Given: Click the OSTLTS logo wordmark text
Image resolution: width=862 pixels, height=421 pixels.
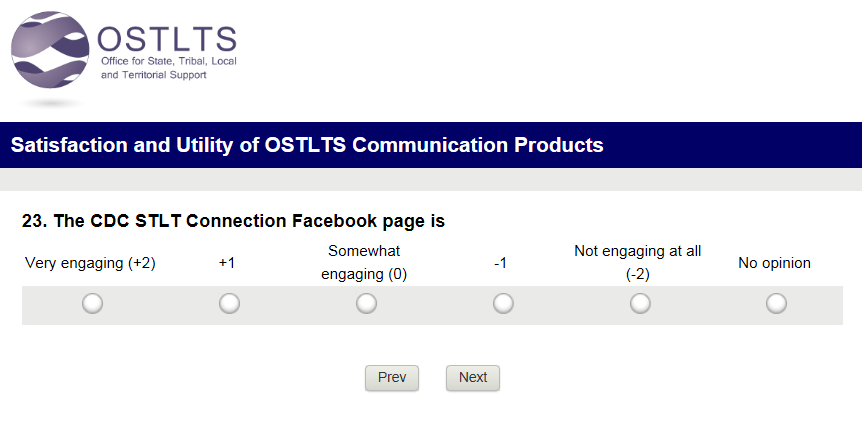Looking at the screenshot, I should tap(167, 38).
